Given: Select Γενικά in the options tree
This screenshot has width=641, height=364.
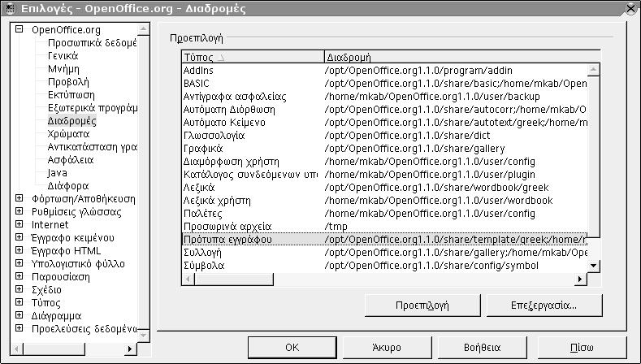Looking at the screenshot, I should click(63, 55).
